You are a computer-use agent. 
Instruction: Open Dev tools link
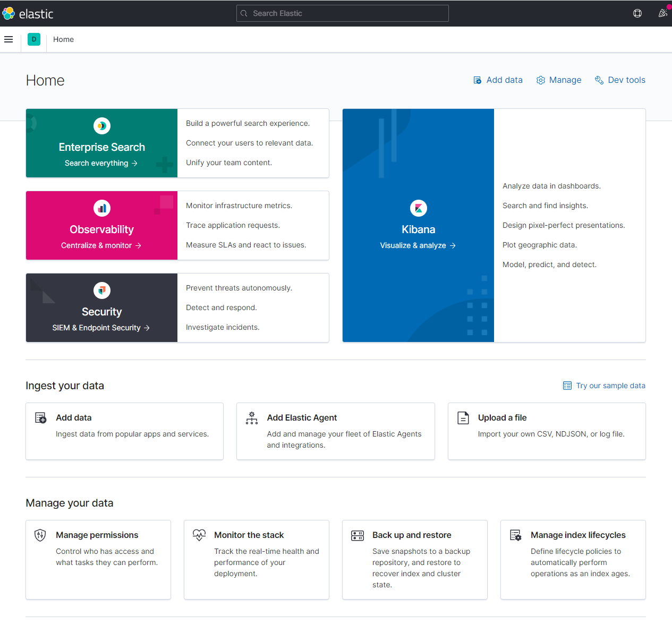click(620, 80)
